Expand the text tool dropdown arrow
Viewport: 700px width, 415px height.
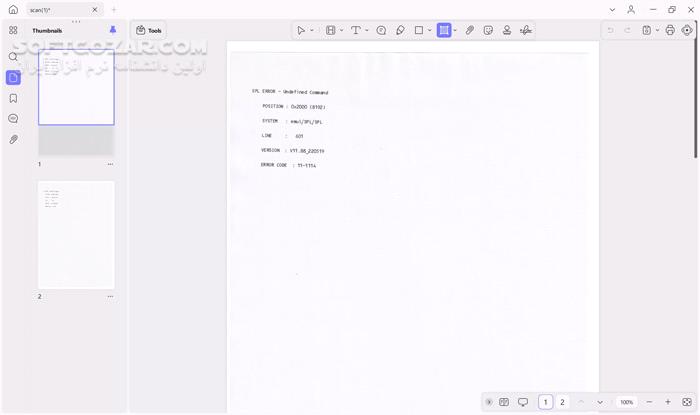coord(367,30)
